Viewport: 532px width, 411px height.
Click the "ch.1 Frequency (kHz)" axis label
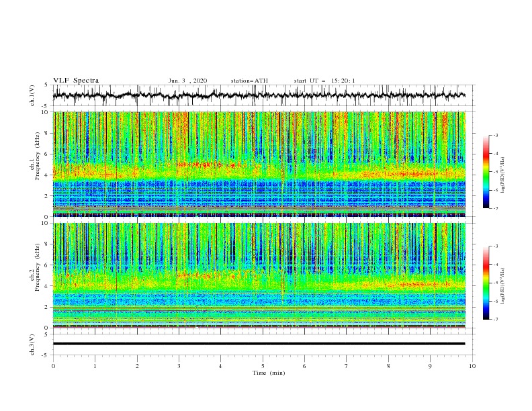tap(35, 156)
